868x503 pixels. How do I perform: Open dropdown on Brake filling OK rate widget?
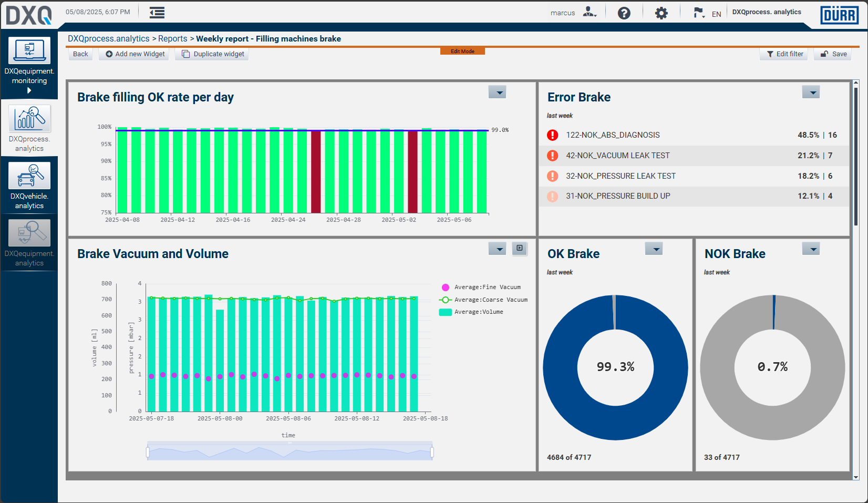(497, 93)
